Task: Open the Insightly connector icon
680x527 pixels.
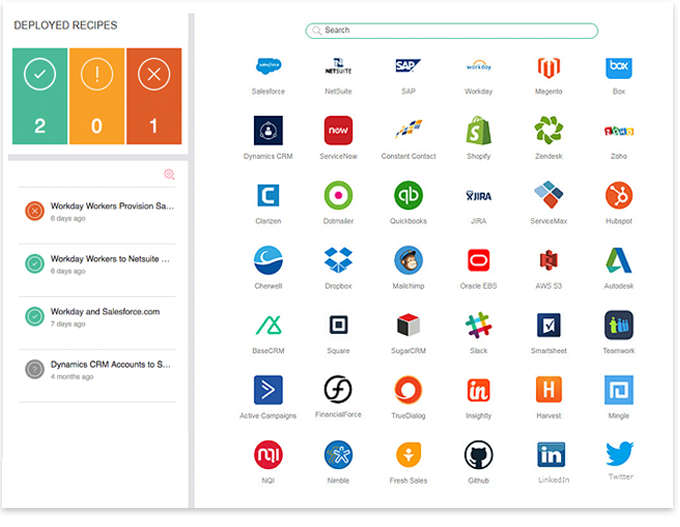Action: [x=478, y=390]
